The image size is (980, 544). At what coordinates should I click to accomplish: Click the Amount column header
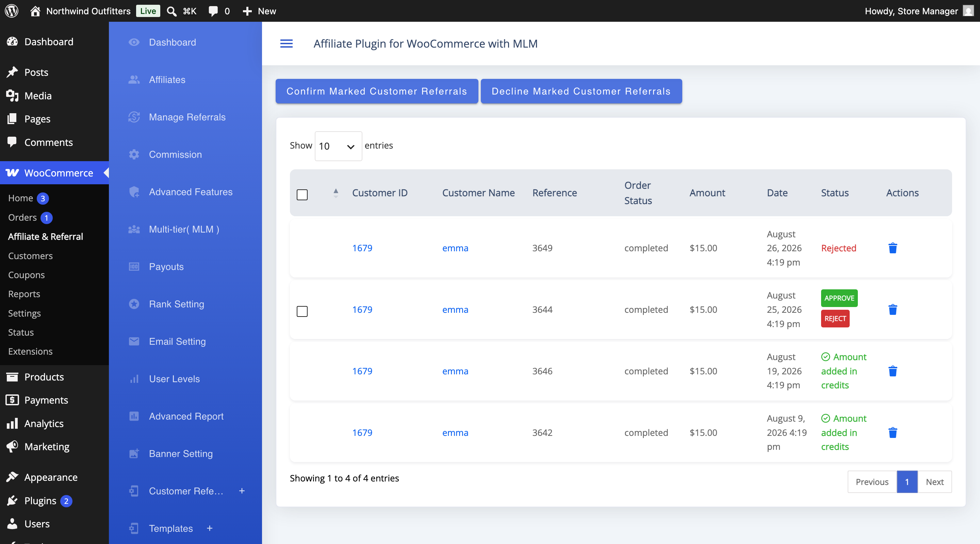coord(707,193)
